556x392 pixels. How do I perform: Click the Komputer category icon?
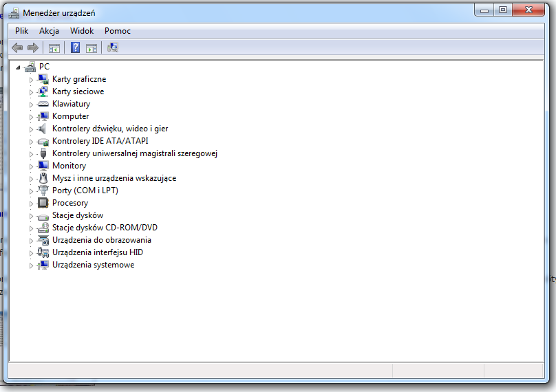tap(43, 116)
